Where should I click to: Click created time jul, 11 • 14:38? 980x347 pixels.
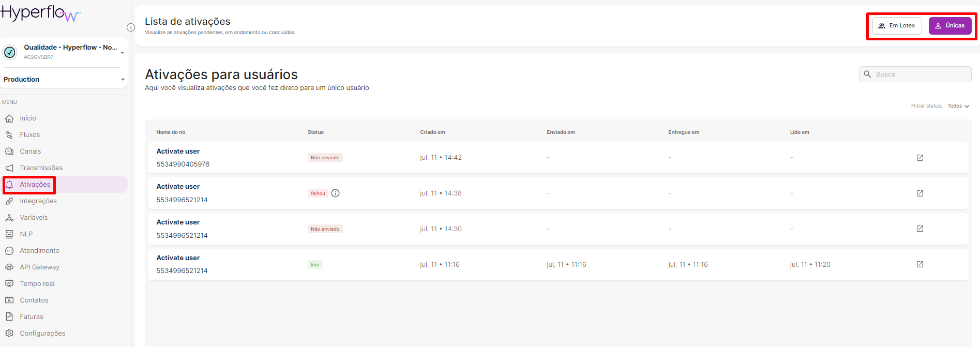click(441, 193)
